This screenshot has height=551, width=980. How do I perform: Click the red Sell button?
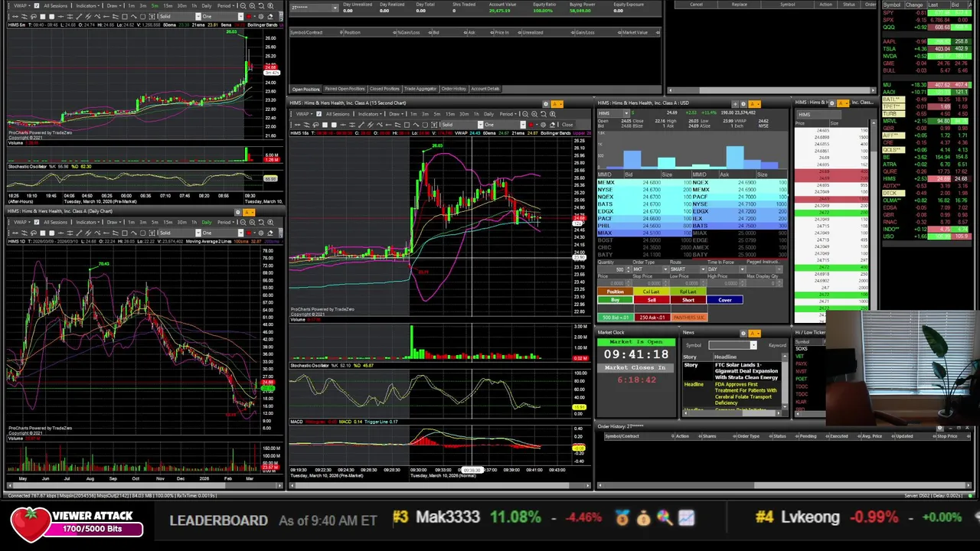(652, 300)
